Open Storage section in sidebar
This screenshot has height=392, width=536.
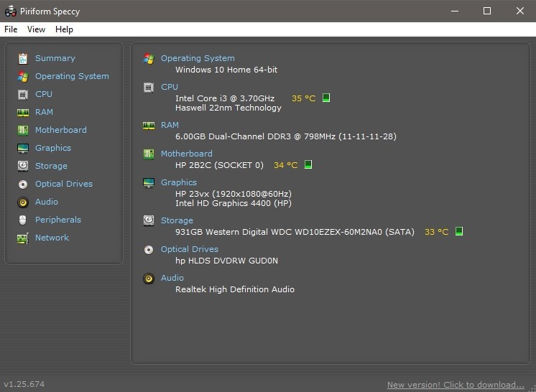pos(51,166)
